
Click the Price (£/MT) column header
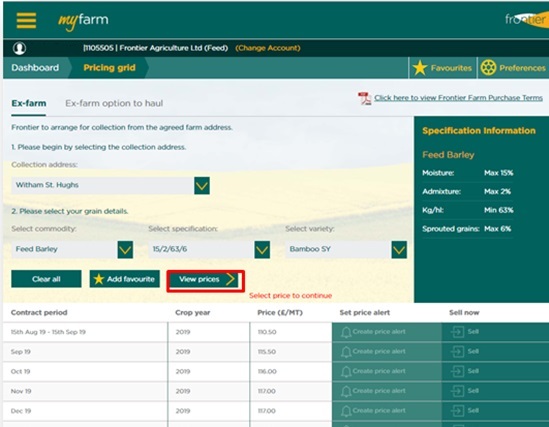coord(280,313)
